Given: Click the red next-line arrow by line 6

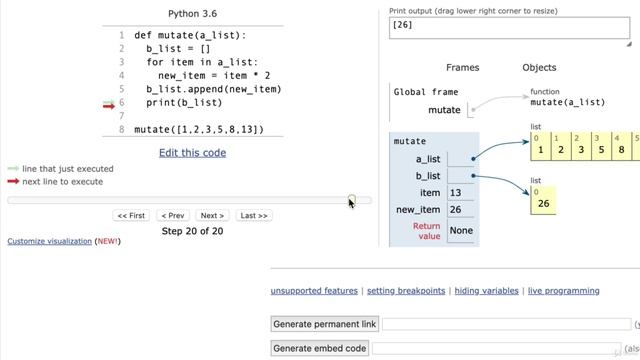Looking at the screenshot, I should pyautogui.click(x=109, y=106).
